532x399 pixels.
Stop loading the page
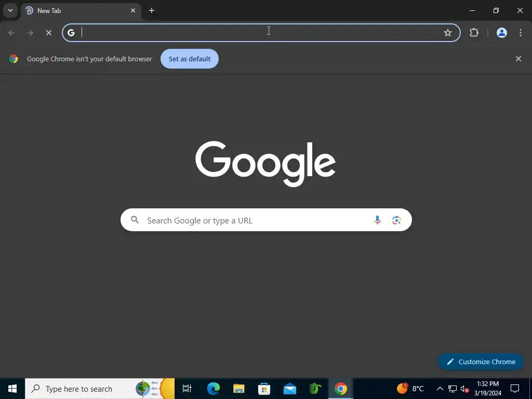49,33
